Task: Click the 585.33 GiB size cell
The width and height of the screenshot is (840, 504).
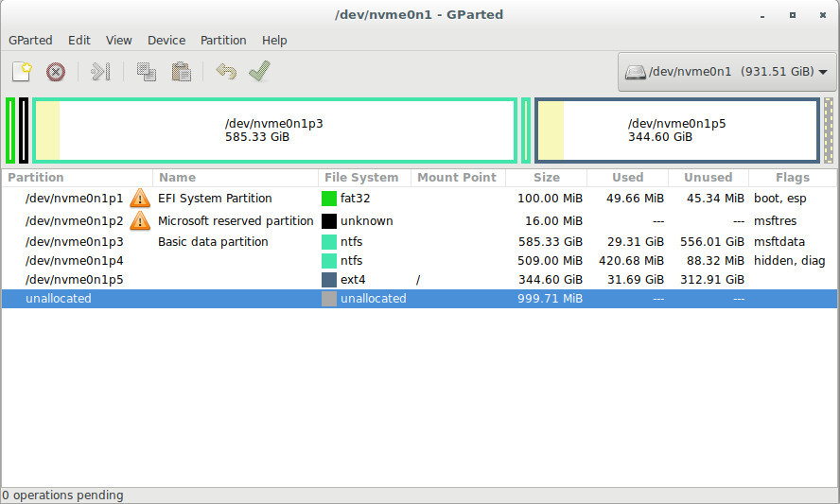Action: 551,241
